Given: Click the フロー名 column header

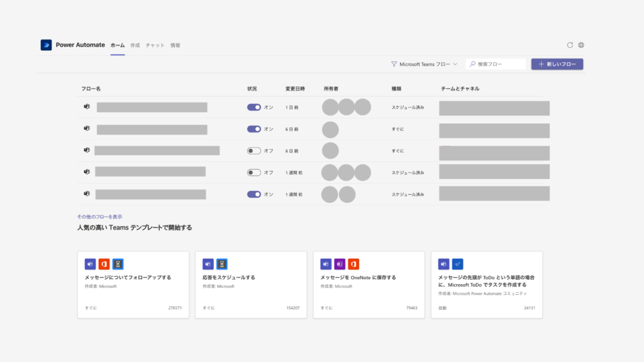Looking at the screenshot, I should point(91,89).
